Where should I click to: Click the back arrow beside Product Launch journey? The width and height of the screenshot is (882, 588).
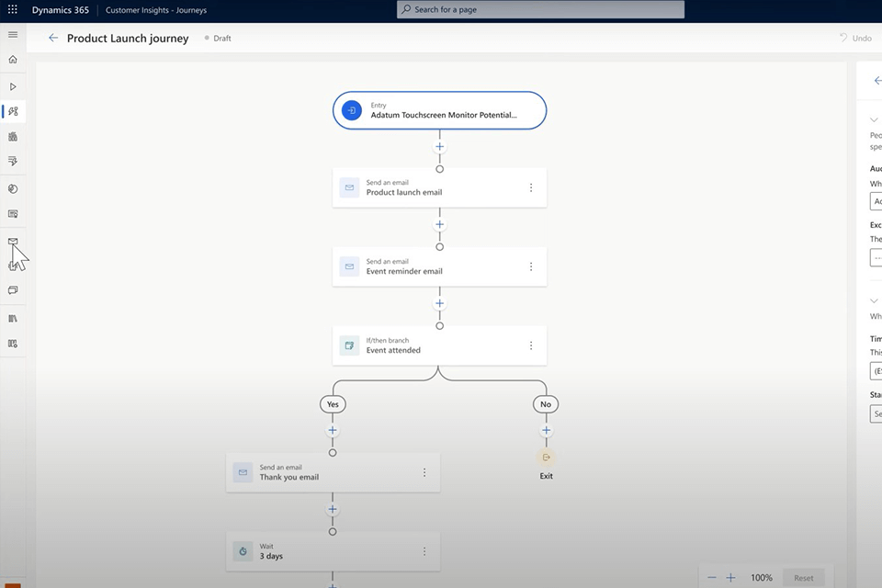tap(53, 39)
